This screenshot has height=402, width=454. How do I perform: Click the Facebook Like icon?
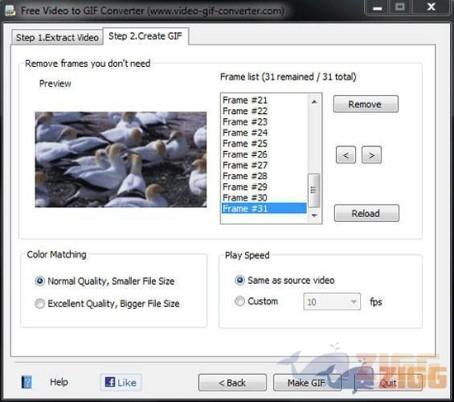coord(110,382)
